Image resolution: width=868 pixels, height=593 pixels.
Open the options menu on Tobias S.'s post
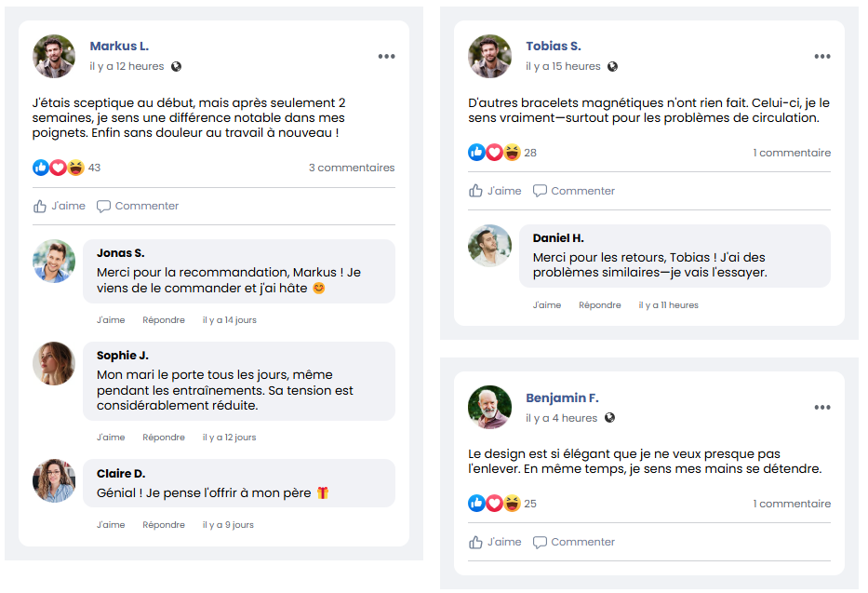pos(821,57)
